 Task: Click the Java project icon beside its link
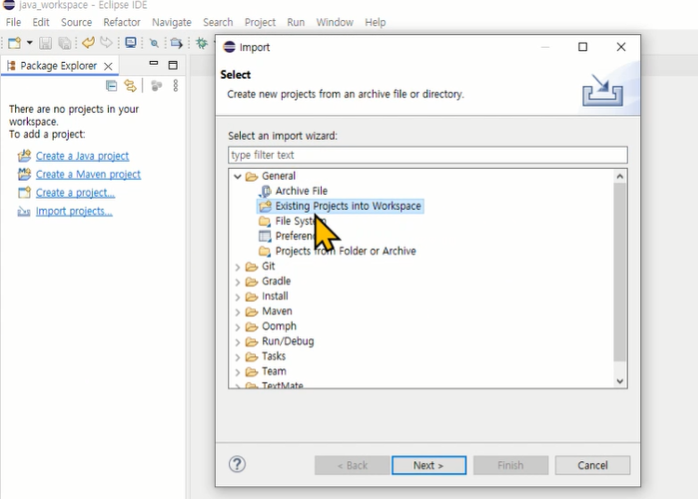click(x=24, y=156)
